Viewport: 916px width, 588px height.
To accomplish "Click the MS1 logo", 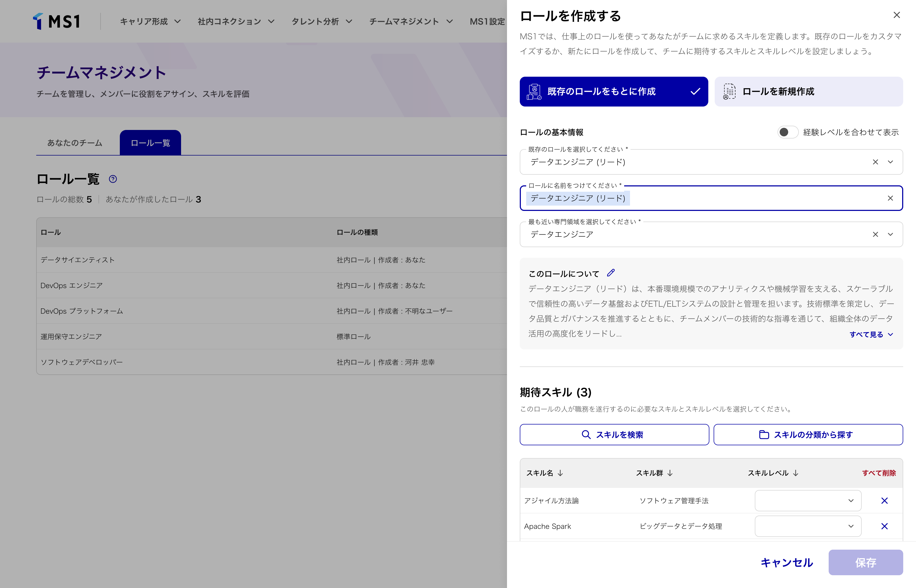I will (x=56, y=21).
